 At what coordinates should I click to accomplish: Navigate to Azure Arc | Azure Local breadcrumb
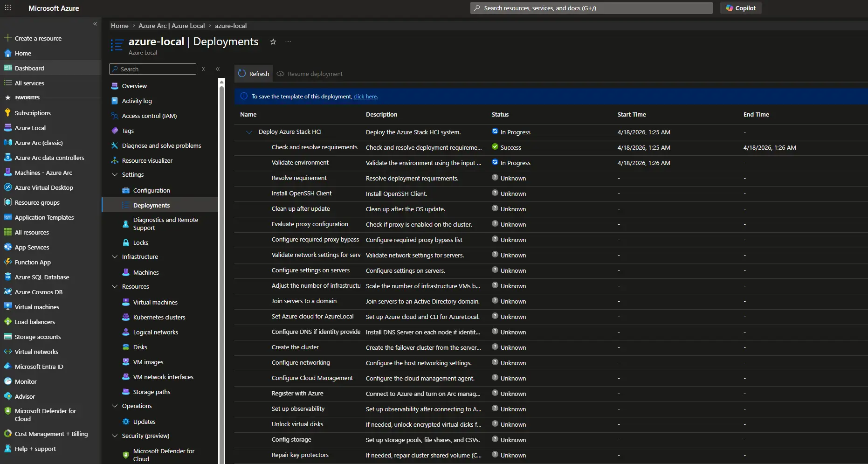click(172, 26)
